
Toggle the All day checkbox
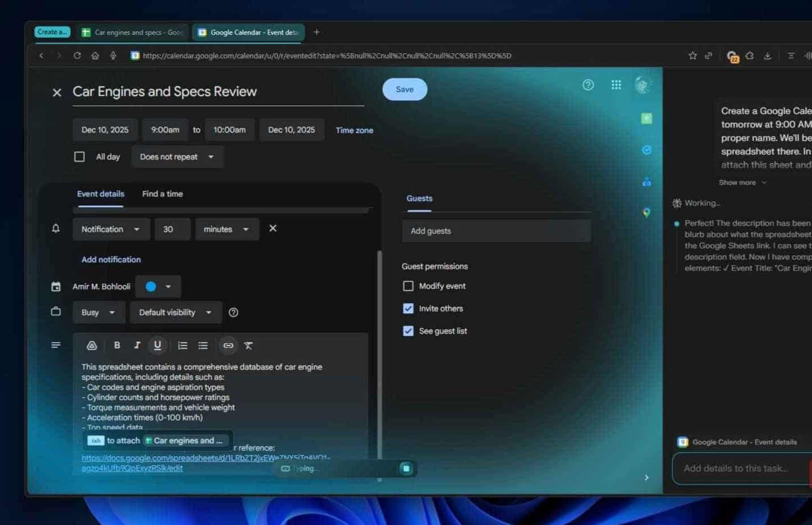[x=79, y=157]
